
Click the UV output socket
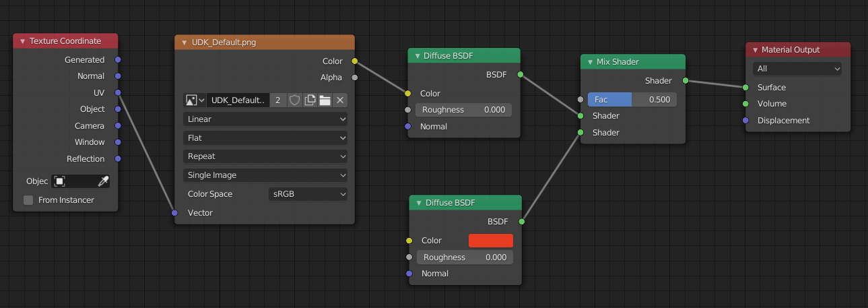click(118, 92)
